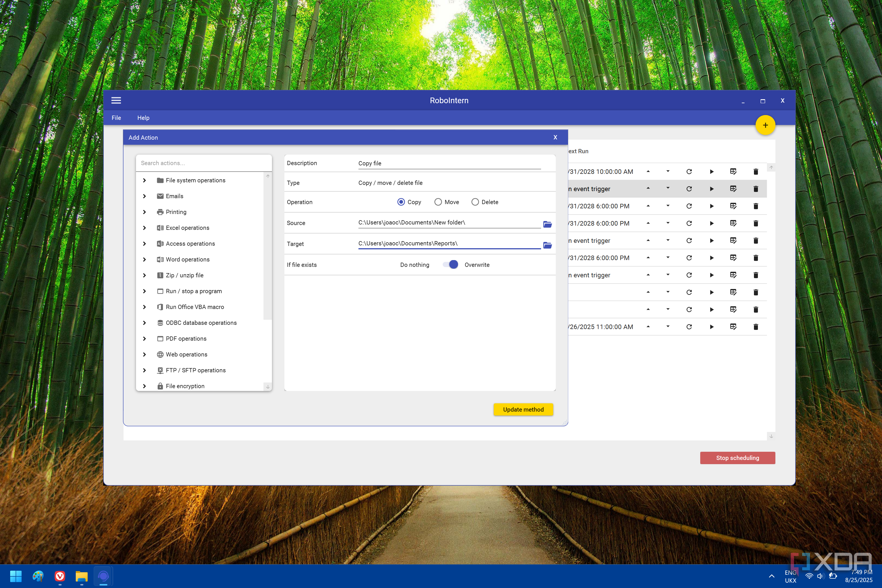The height and width of the screenshot is (588, 882).
Task: Click the actions list scroll down arrow
Action: pyautogui.click(x=267, y=387)
